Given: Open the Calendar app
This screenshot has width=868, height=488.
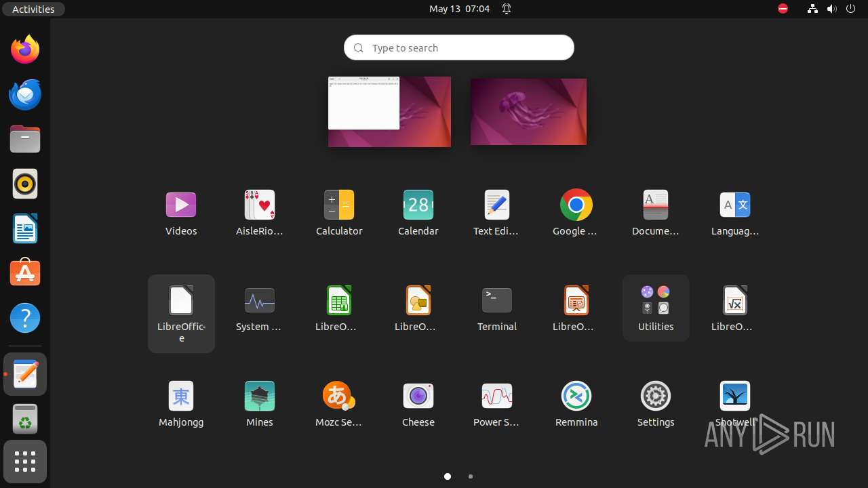Looking at the screenshot, I should click(418, 212).
